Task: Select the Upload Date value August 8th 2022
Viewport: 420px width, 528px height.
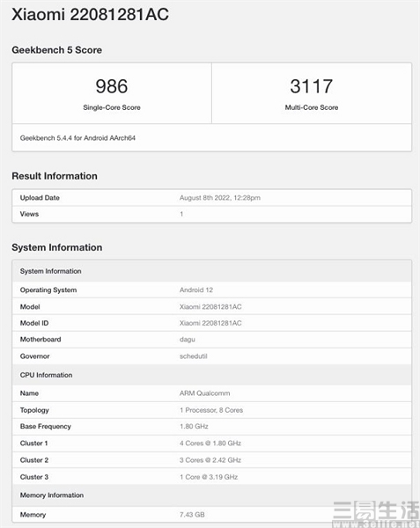Action: (x=220, y=198)
